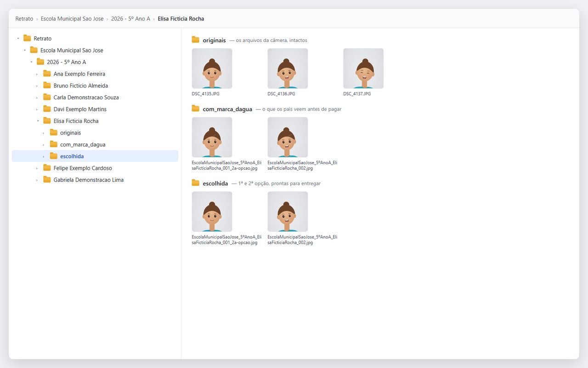Click folder icon of Davi Exemplo Martins
The width and height of the screenshot is (588, 368).
(47, 109)
